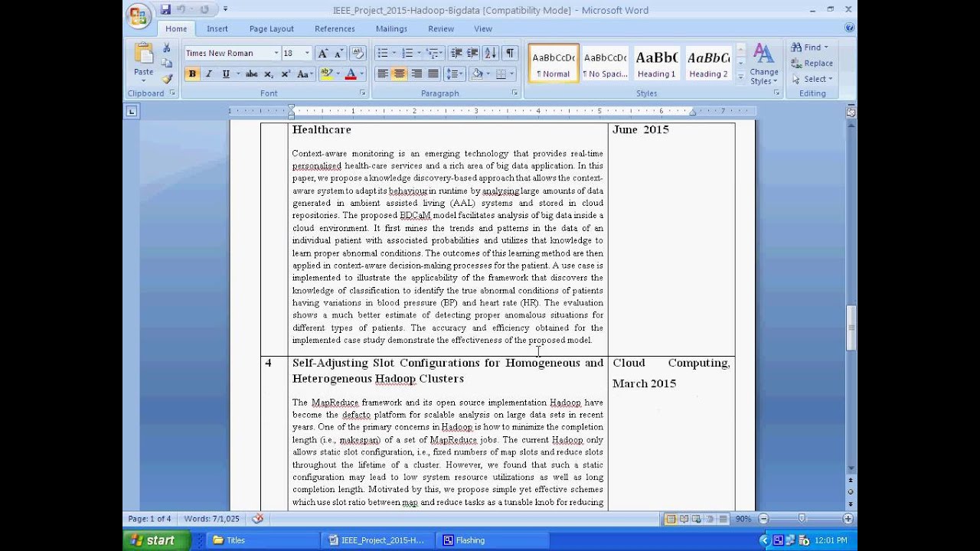Screen dimensions: 980x551
Task: Apply superscript formatting
Action: pos(286,74)
